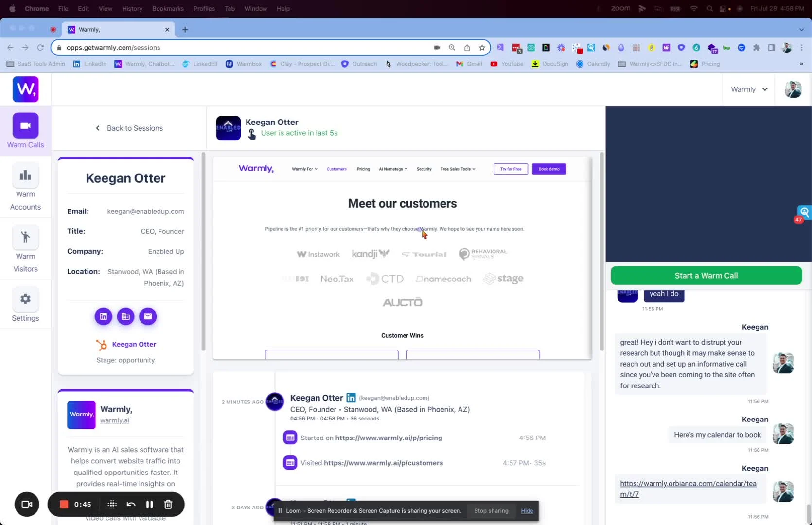The image size is (812, 525).
Task: Open Keegan Otter's LinkedIn profile button
Action: 103,316
